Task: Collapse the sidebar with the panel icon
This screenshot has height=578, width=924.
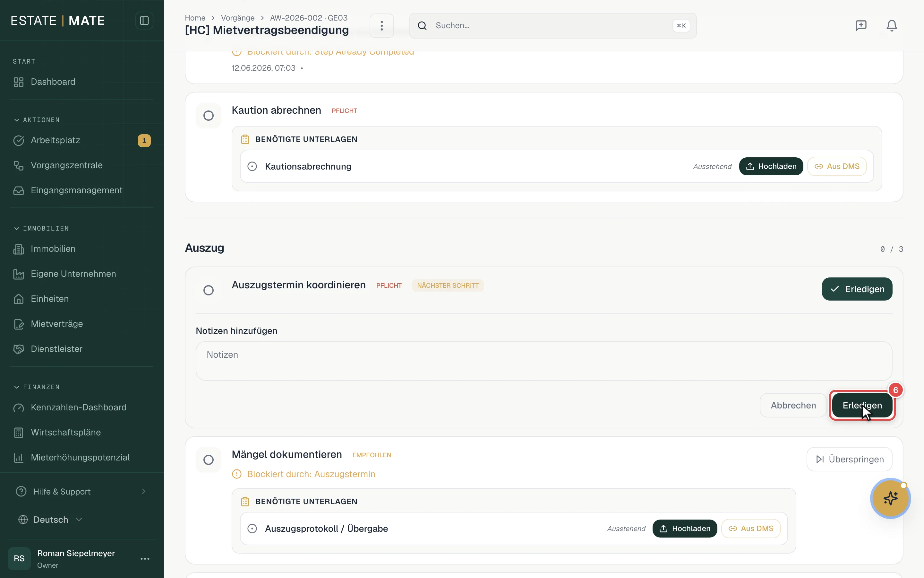Action: (144, 21)
